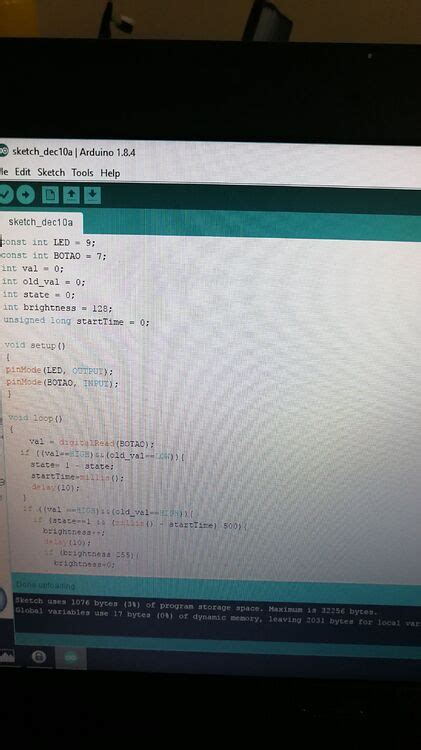
Task: Click the line 'int old_val = 0;'
Action: pyautogui.click(x=44, y=282)
